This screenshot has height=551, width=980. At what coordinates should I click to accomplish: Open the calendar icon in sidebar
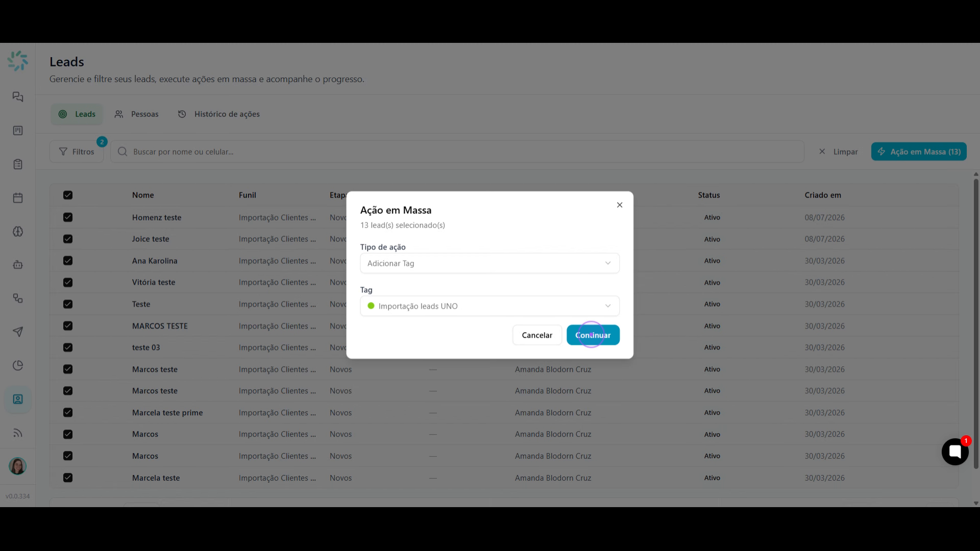pyautogui.click(x=18, y=198)
